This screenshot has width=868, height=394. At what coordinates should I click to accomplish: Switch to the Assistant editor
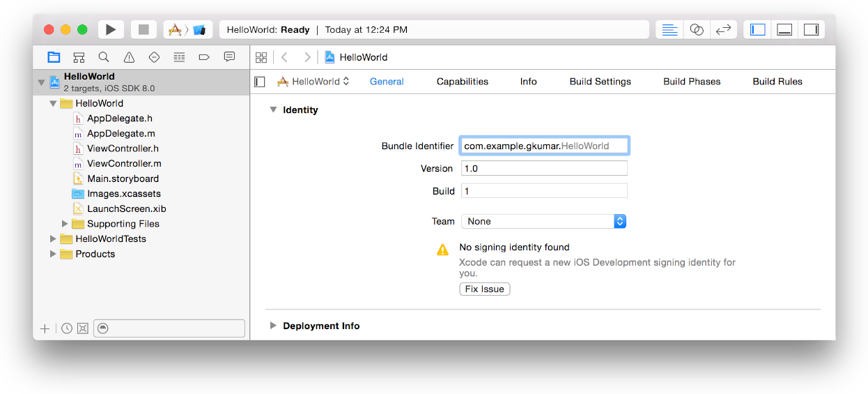tap(697, 29)
